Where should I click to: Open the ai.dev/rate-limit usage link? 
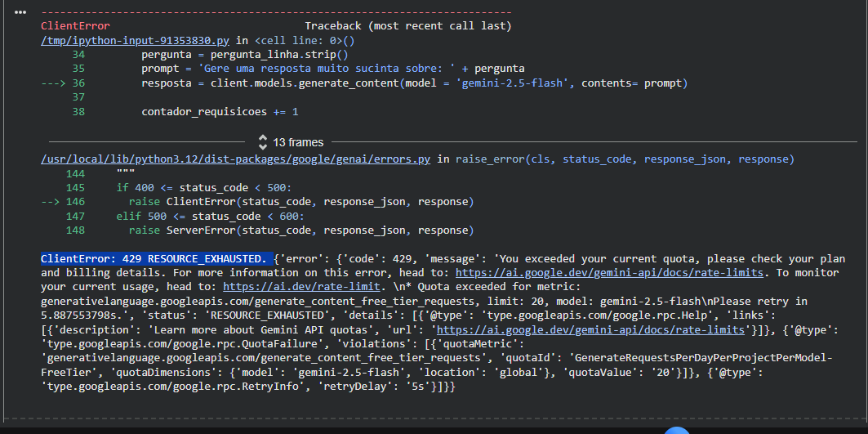coord(301,287)
